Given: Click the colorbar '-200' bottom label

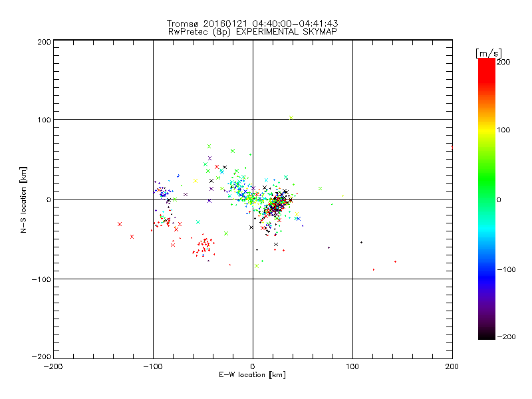Looking at the screenshot, I should coord(506,336).
